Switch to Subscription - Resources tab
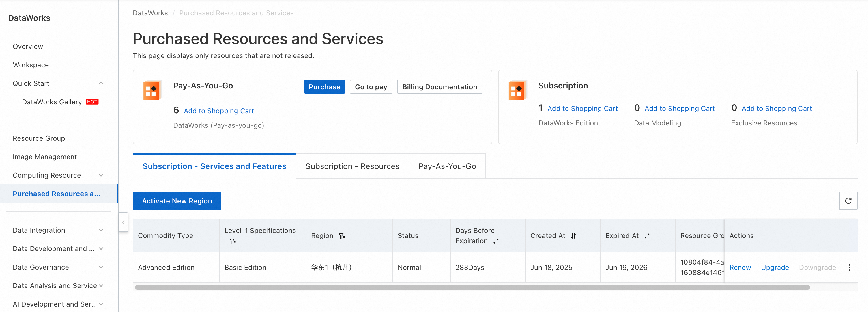Screen dimensions: 868x312 352,166
